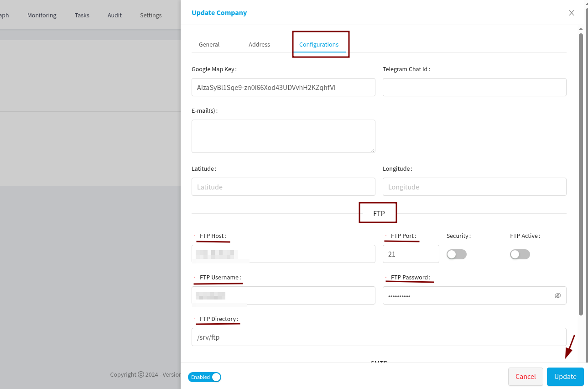Click the Update button

tap(565, 377)
